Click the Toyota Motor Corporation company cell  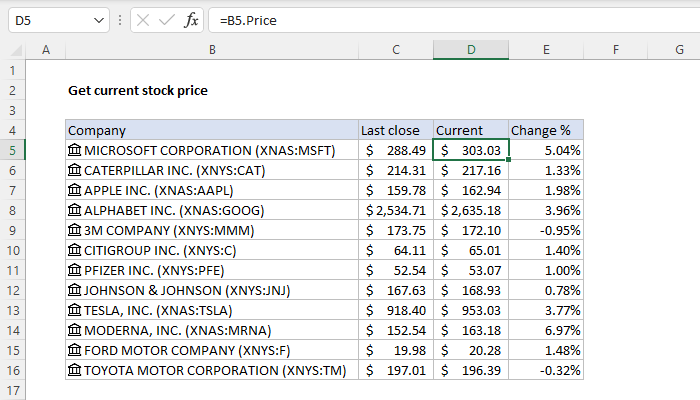pyautogui.click(x=212, y=370)
